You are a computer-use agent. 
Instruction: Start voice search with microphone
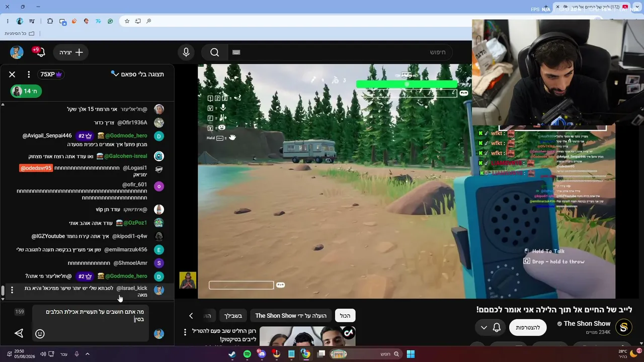tap(186, 52)
